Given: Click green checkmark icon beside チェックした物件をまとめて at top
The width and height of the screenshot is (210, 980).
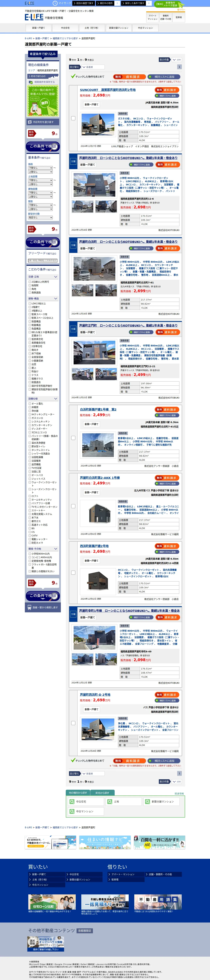Looking at the screenshot, I should (73, 76).
